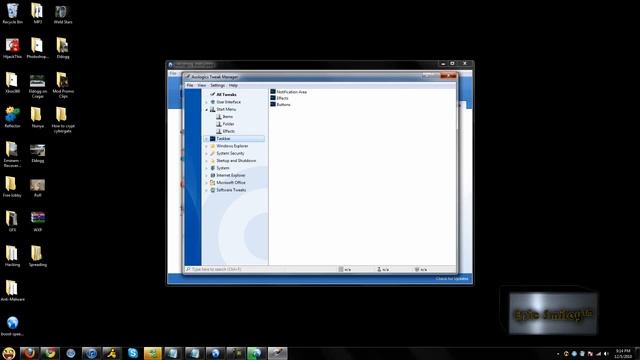Click the Startup and Shutdown category icon
This screenshot has width=640, height=360.
212,160
